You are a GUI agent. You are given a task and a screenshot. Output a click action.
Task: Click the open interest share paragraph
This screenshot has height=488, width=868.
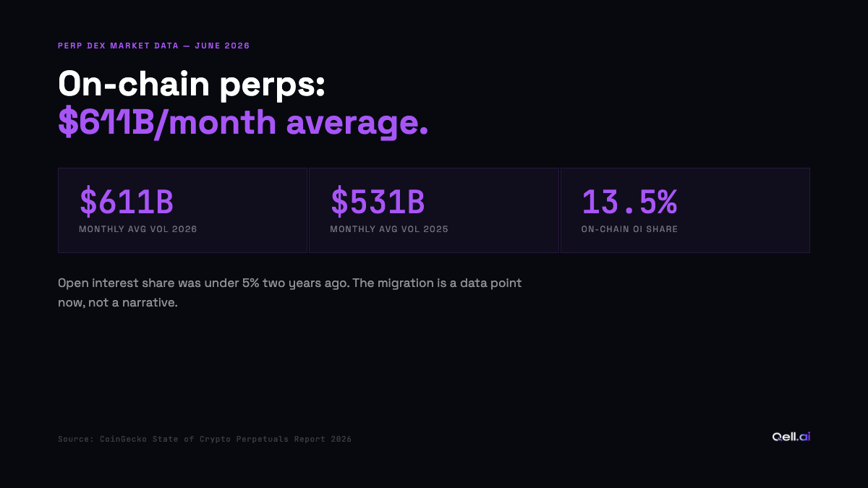[x=289, y=293]
